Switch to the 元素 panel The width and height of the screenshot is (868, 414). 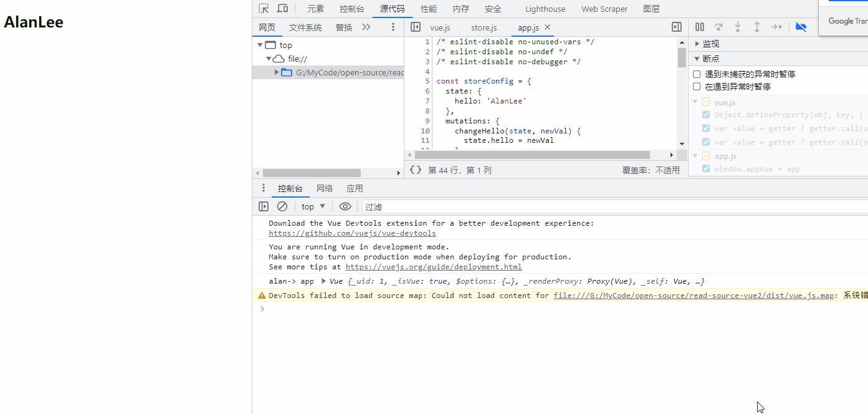coord(315,9)
